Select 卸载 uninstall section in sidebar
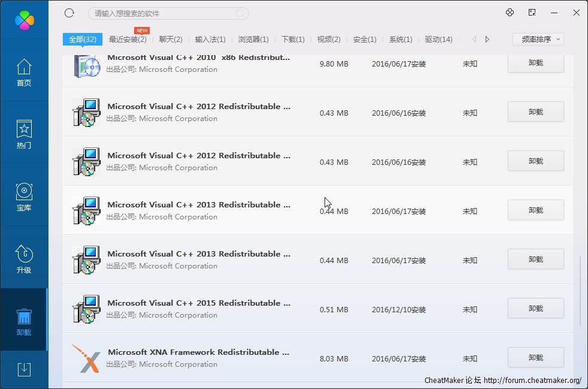 pyautogui.click(x=24, y=321)
